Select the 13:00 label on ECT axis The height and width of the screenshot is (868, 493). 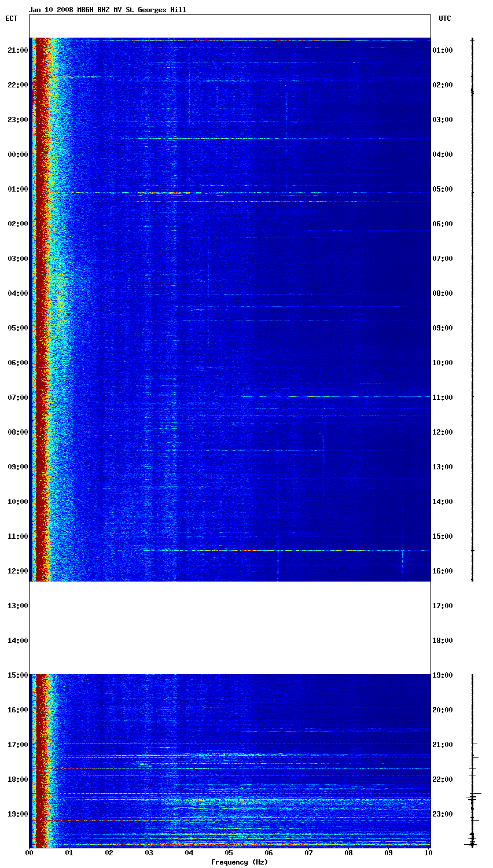18,606
